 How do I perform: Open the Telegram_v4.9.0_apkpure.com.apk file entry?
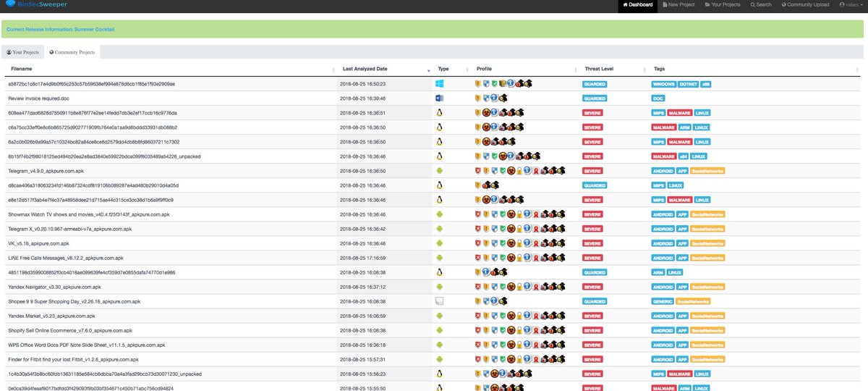coord(46,171)
